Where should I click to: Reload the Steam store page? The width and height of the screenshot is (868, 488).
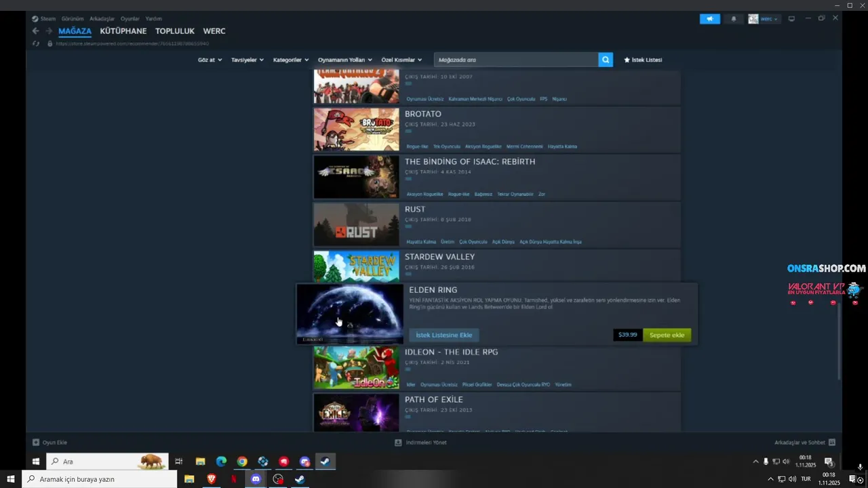36,43
